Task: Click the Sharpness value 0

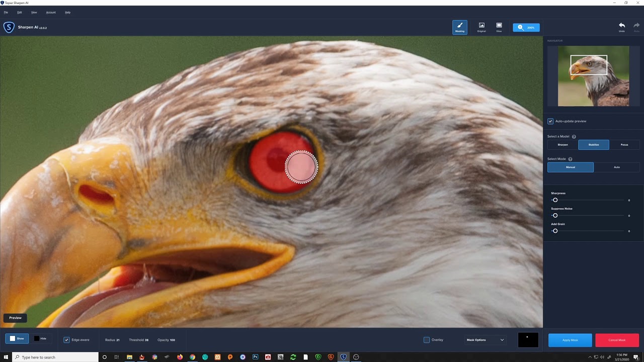Action: (x=629, y=200)
